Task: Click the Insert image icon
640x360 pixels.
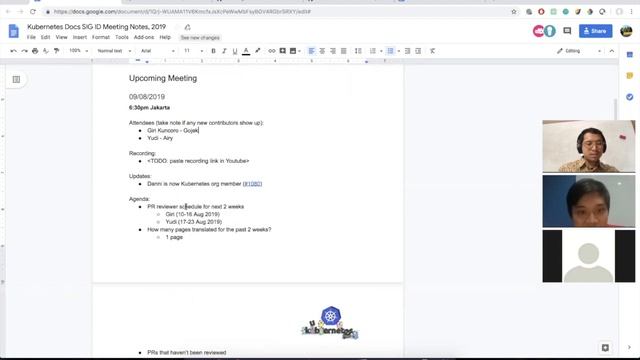Action: (x=293, y=51)
